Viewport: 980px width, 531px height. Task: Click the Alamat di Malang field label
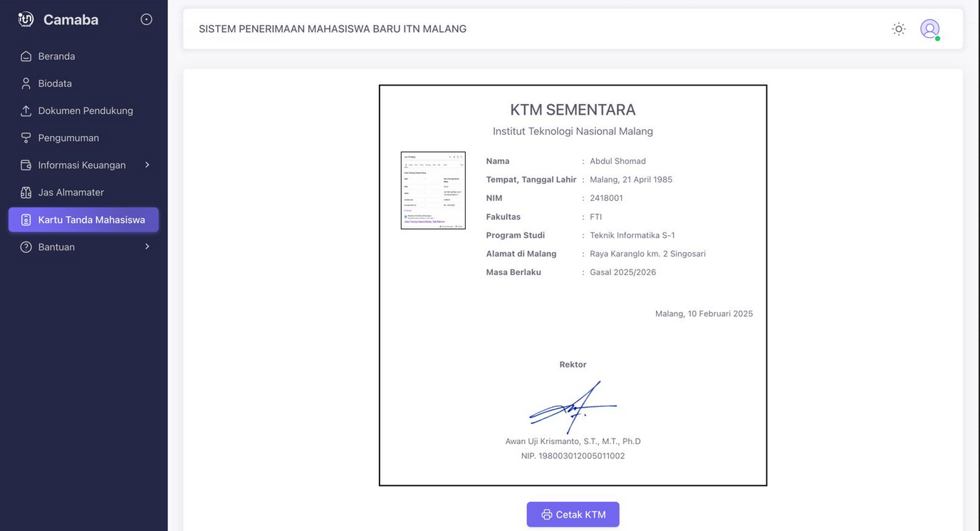tap(521, 254)
